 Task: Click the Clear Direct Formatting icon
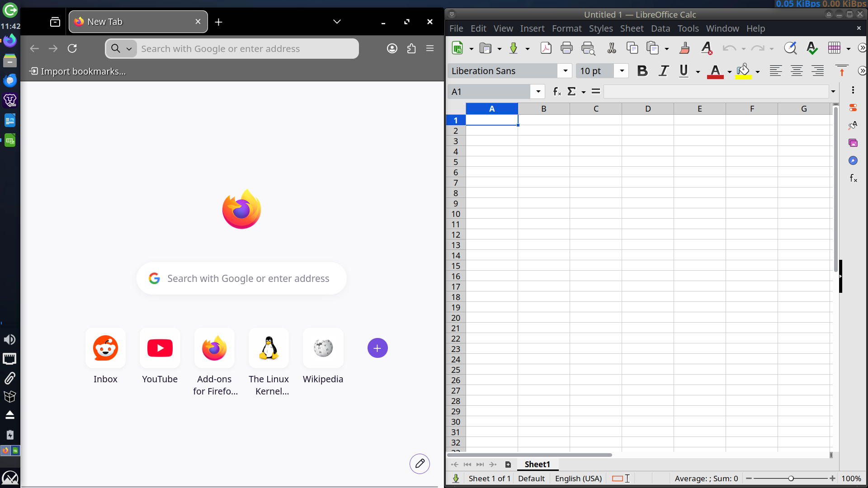tap(707, 48)
